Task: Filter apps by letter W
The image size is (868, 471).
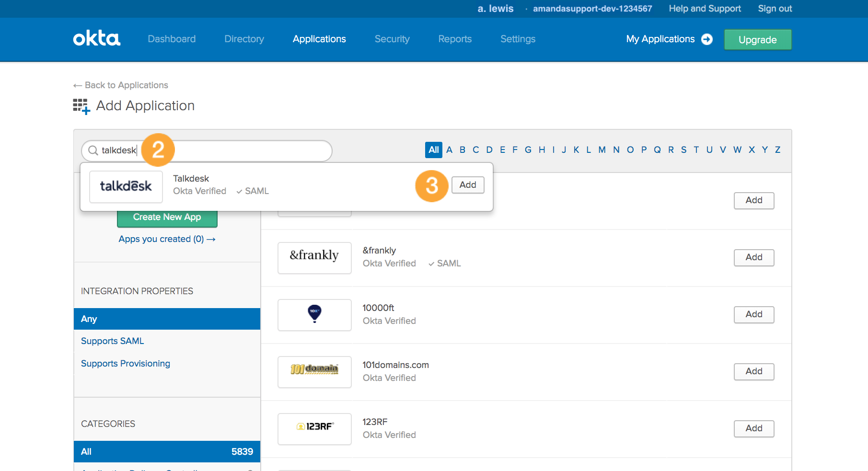Action: 738,150
